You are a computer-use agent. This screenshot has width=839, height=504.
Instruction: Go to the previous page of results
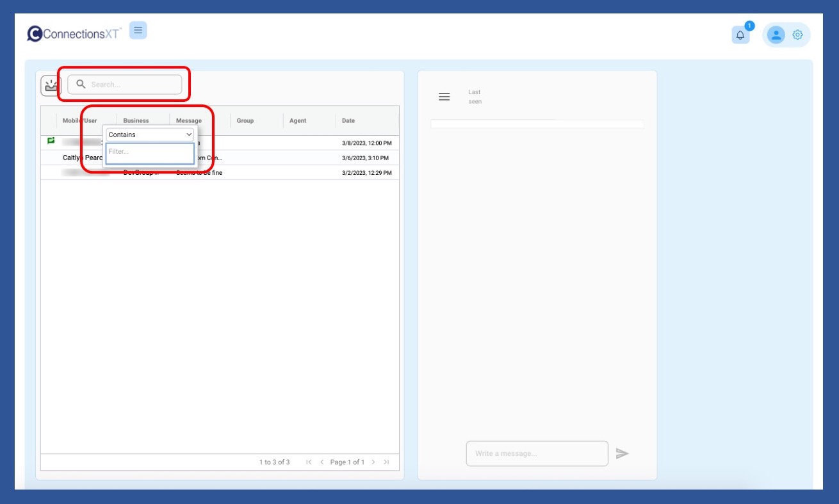coord(322,462)
